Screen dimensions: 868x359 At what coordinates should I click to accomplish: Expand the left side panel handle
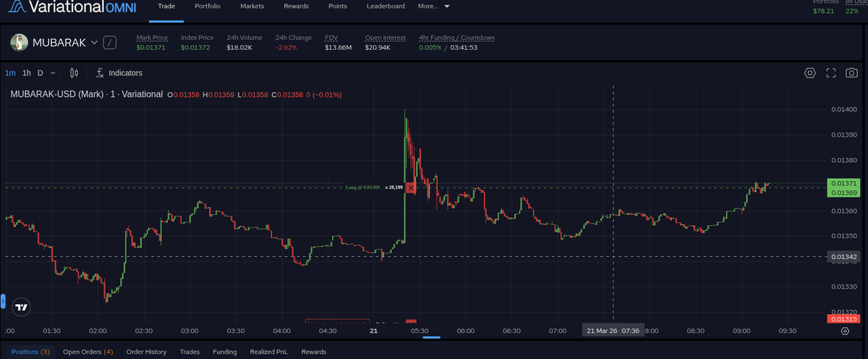[x=3, y=300]
